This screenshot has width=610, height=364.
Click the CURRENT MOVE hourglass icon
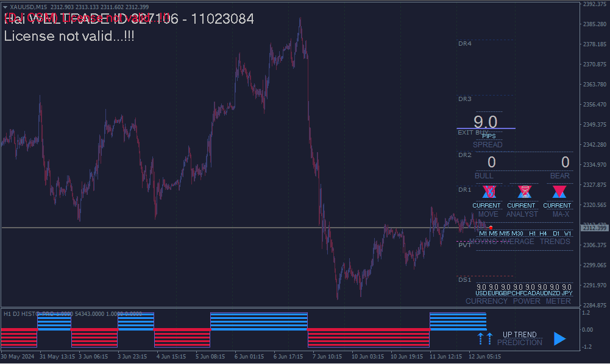pyautogui.click(x=488, y=192)
